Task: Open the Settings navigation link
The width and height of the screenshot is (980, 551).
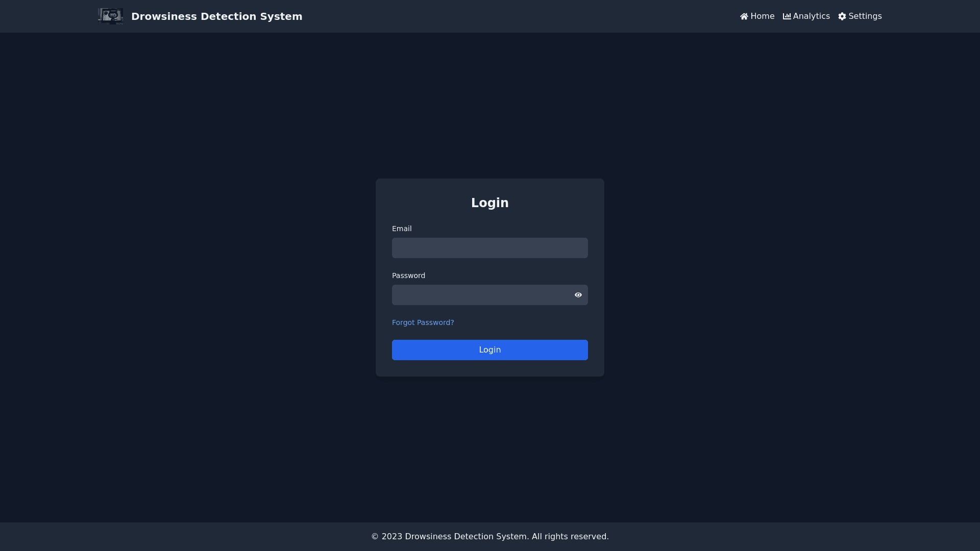Action: click(865, 16)
